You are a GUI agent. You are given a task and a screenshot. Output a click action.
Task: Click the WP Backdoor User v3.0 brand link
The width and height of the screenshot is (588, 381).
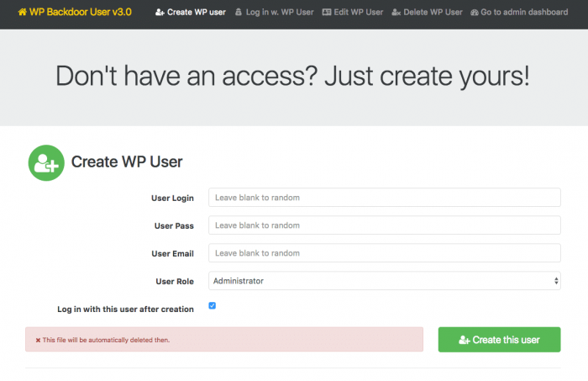coord(75,12)
